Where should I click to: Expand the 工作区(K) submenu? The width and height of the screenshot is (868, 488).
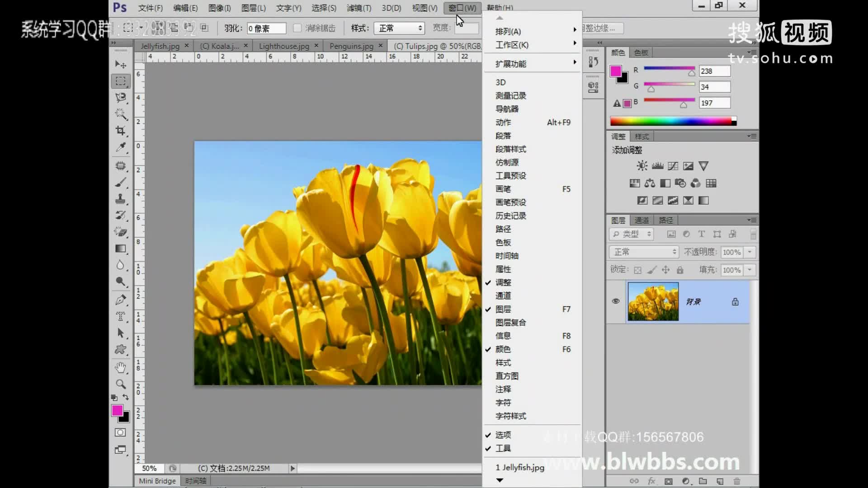pos(532,45)
